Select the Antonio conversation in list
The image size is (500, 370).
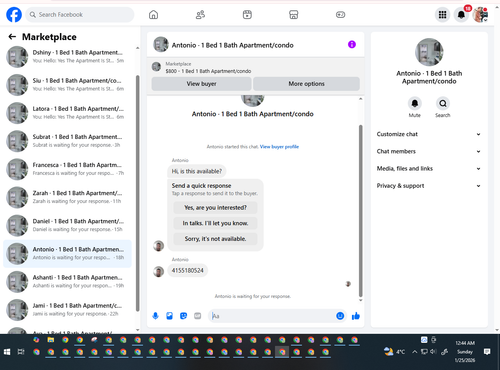[x=68, y=253]
